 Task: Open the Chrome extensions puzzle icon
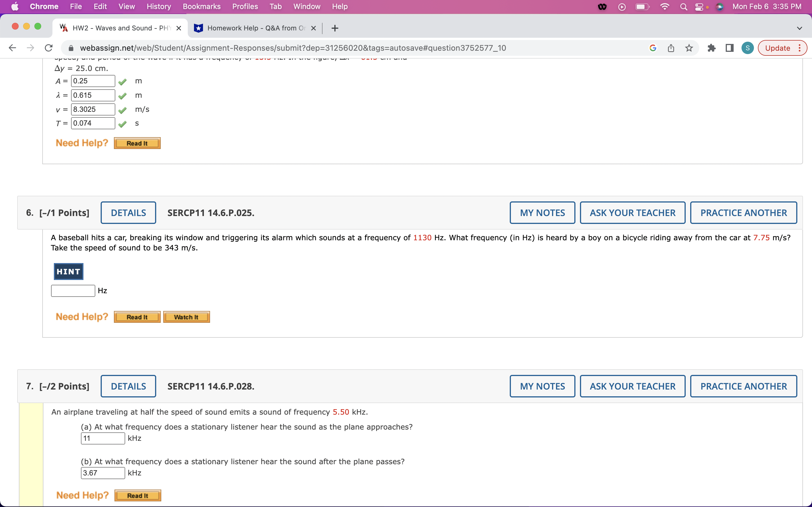coord(712,48)
